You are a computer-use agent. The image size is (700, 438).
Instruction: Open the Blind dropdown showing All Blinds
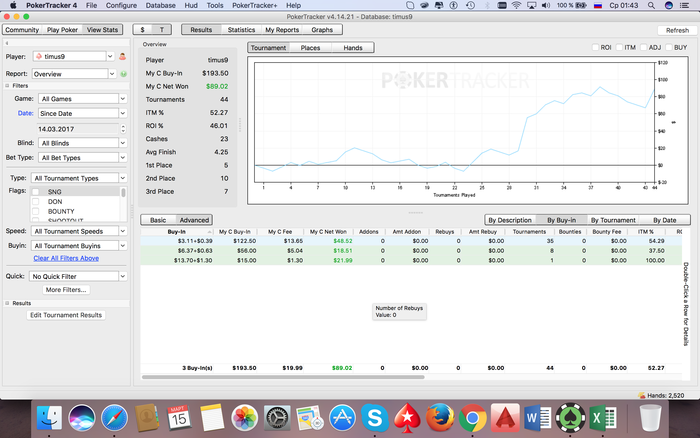(82, 143)
